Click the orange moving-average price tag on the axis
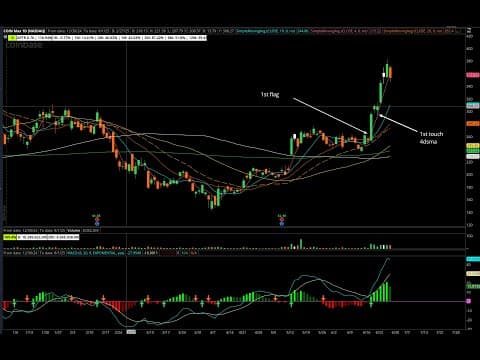This screenshot has width=480, height=360. click(473, 124)
